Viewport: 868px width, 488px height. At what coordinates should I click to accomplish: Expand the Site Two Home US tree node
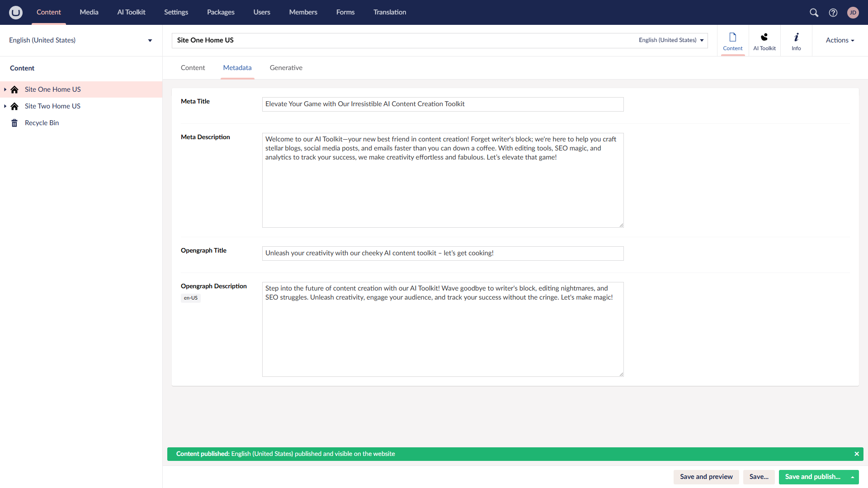5,106
